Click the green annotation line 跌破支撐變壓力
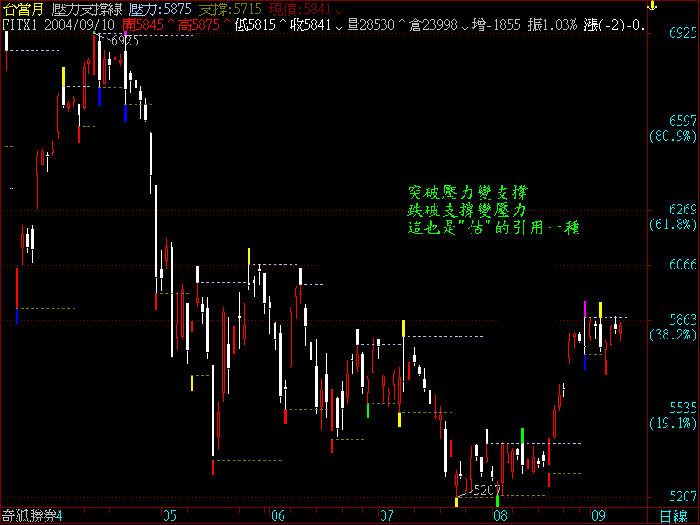Image resolution: width=700 pixels, height=525 pixels. pyautogui.click(x=467, y=210)
